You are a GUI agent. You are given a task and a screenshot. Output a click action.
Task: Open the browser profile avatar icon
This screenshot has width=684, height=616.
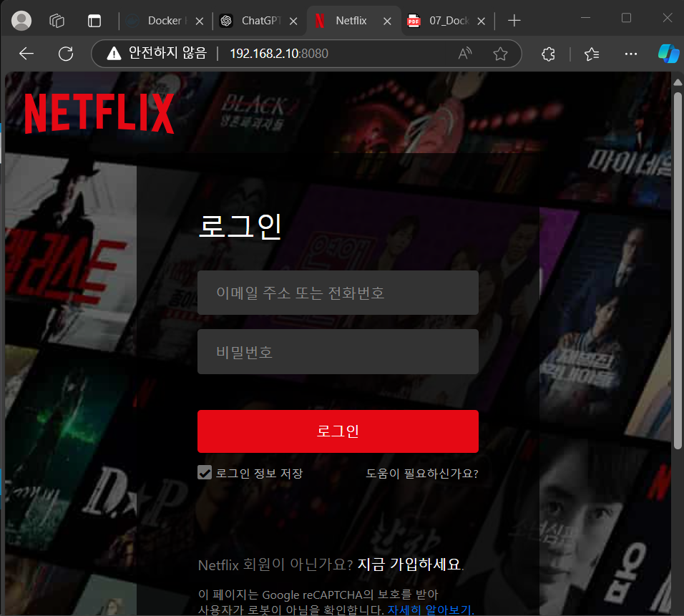21,21
